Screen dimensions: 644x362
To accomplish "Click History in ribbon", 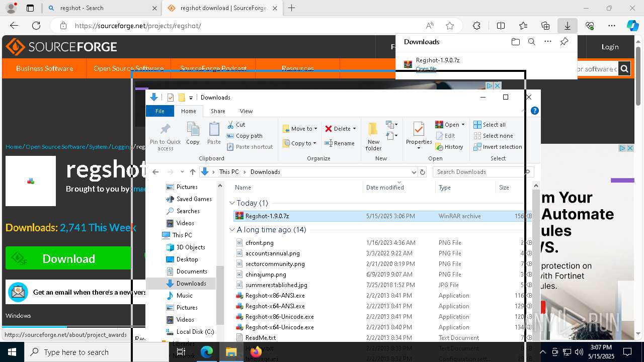I will click(449, 147).
